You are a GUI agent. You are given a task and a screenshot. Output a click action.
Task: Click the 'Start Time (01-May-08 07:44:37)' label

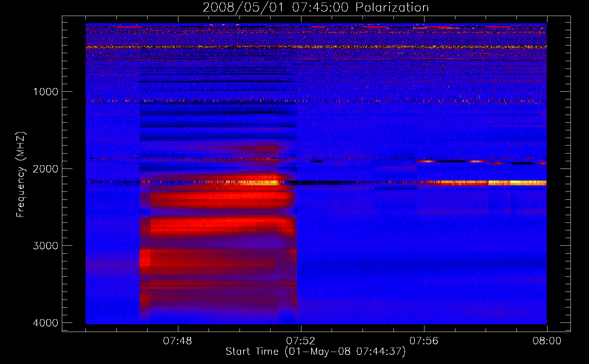point(316,352)
